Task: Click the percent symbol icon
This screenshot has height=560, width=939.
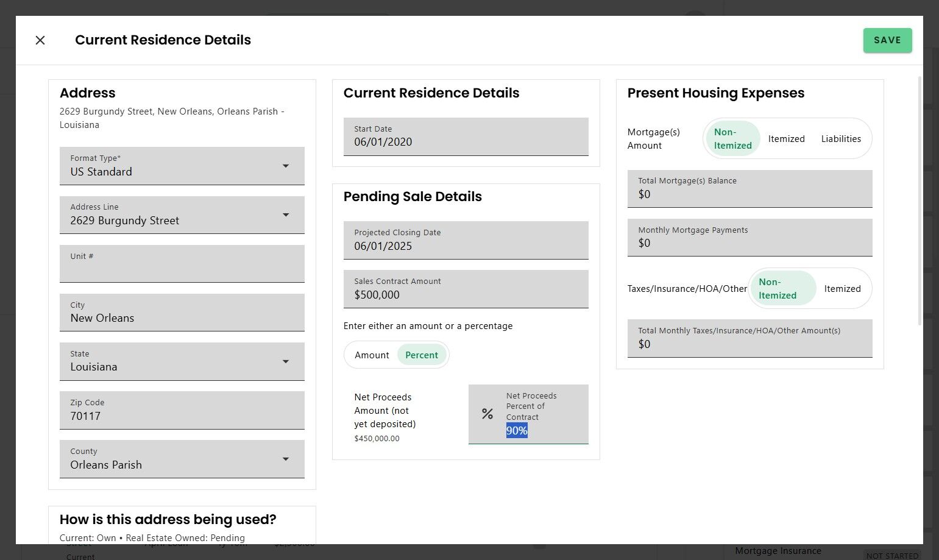Action: pos(487,414)
